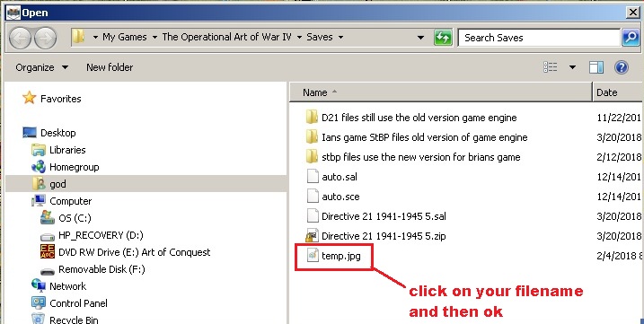Expand the arrow before My Games breadcrumb
This screenshot has width=644, height=324.
95,38
